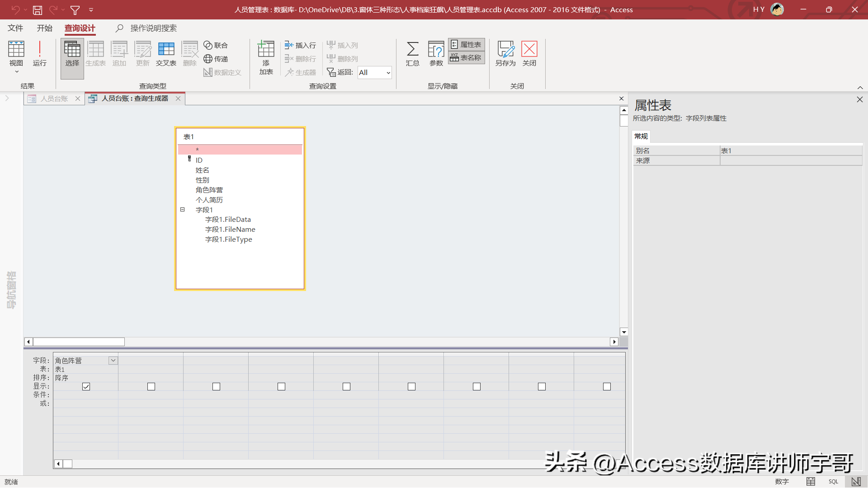Insert a row with 插入行
Image resolution: width=868 pixels, height=488 pixels.
tap(300, 45)
